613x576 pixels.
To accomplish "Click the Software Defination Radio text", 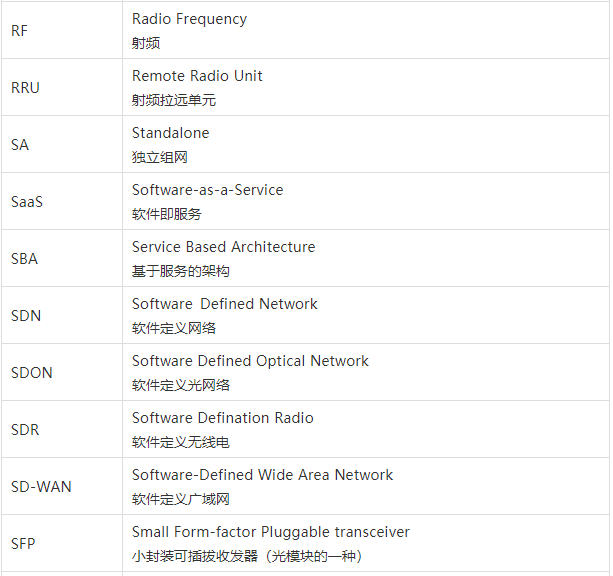I will point(222,418).
